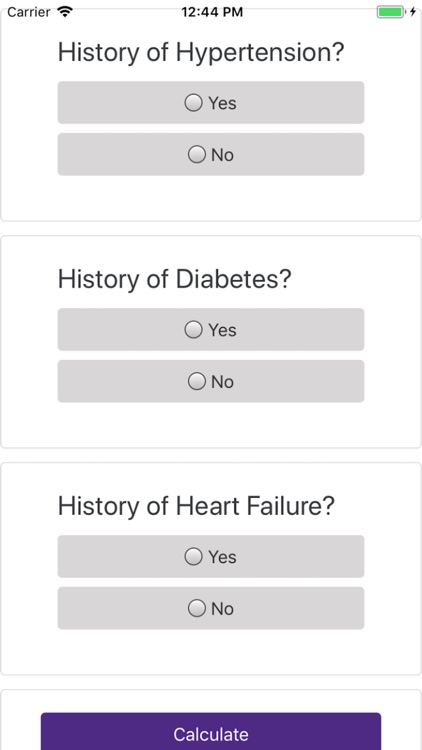Tap the purple Calculate button
The width and height of the screenshot is (422, 750).
211,731
